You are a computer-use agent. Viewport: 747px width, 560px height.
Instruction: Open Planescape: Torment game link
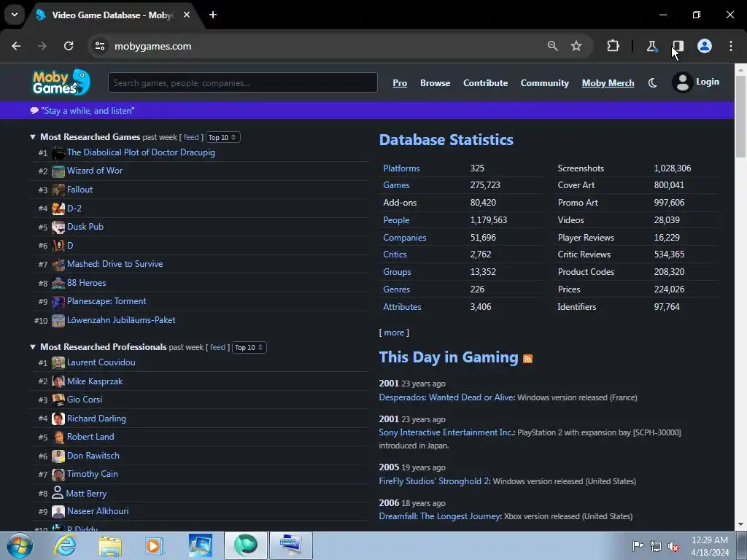[107, 301]
